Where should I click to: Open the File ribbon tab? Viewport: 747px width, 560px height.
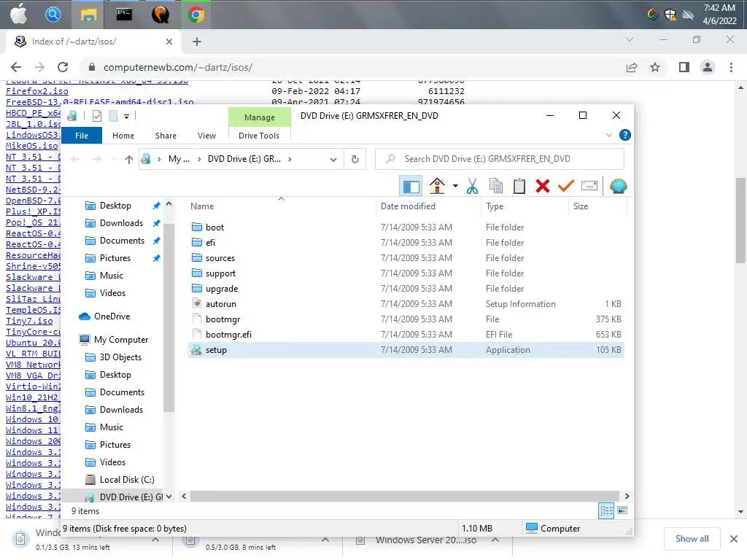click(82, 136)
